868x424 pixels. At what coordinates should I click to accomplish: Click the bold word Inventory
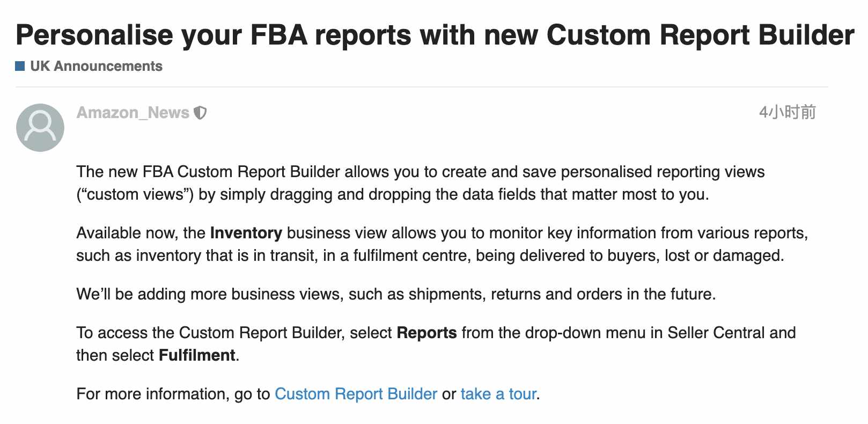[x=246, y=233]
